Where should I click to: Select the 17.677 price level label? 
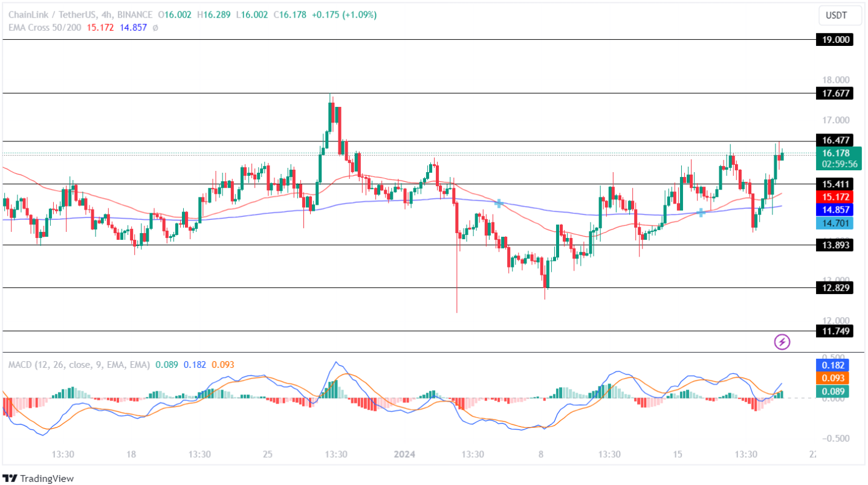[834, 94]
